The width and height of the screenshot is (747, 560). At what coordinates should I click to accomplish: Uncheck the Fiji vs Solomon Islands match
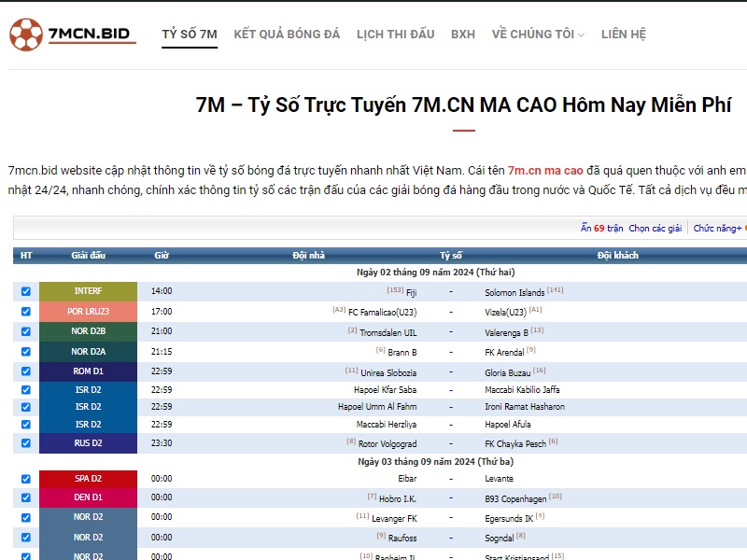coord(26,291)
